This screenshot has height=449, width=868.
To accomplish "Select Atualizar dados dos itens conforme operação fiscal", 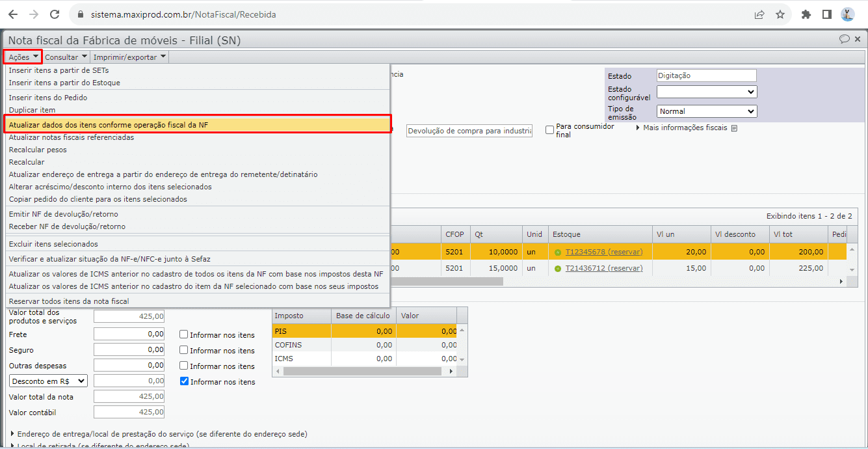I will pyautogui.click(x=197, y=124).
